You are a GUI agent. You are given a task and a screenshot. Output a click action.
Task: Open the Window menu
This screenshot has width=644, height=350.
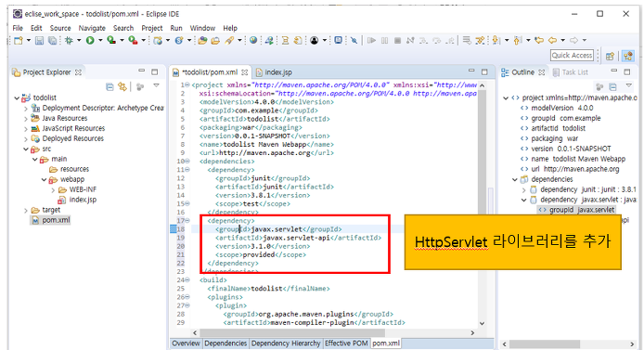click(x=202, y=28)
